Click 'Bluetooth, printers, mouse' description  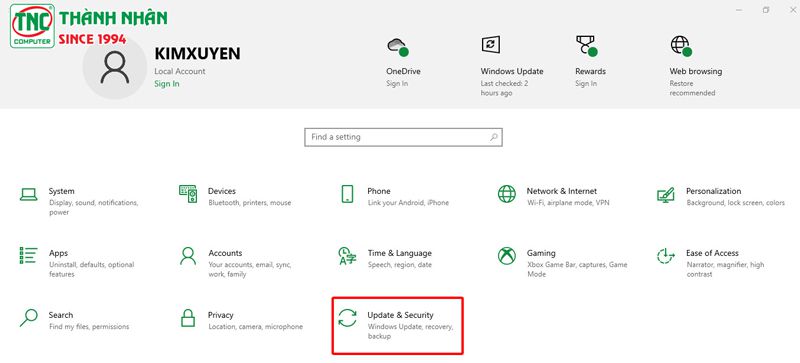(x=249, y=203)
